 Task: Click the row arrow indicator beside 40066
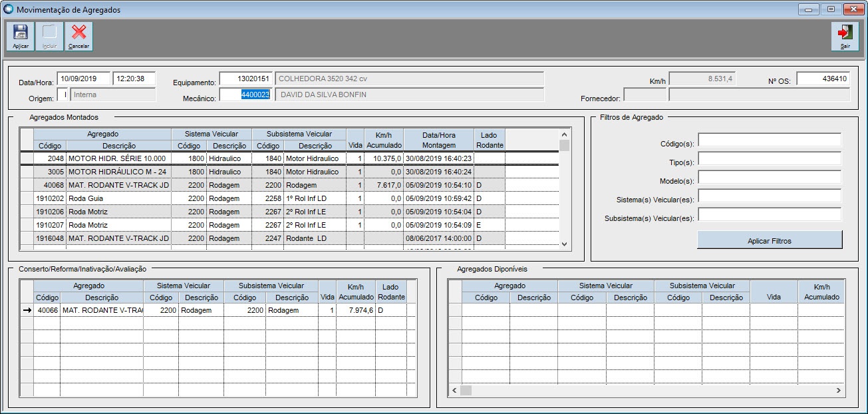point(27,310)
